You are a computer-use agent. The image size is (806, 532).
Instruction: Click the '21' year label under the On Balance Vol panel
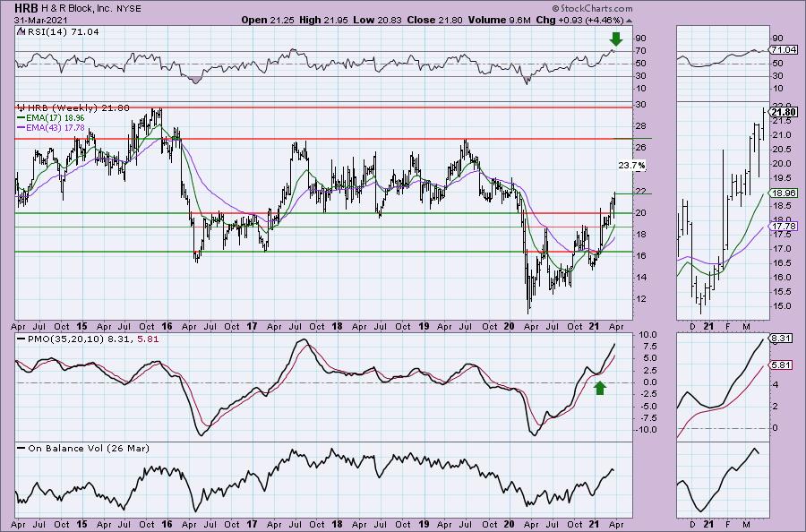[x=594, y=525]
